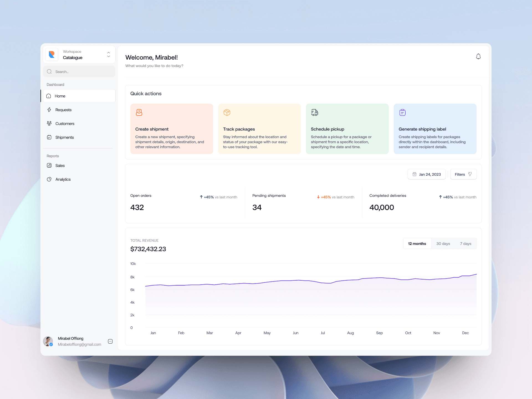Switch chart to 7 days
This screenshot has width=532, height=399.
pyautogui.click(x=465, y=244)
